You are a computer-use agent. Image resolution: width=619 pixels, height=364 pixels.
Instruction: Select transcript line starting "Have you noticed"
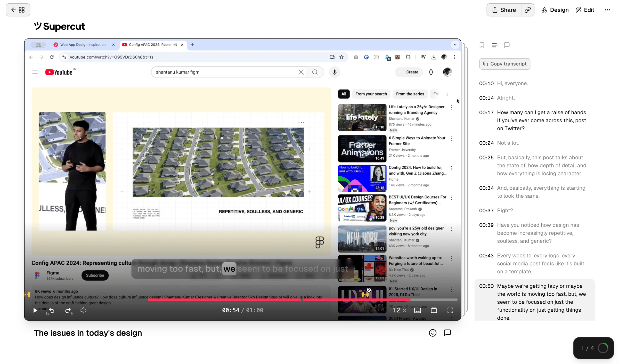(x=538, y=233)
